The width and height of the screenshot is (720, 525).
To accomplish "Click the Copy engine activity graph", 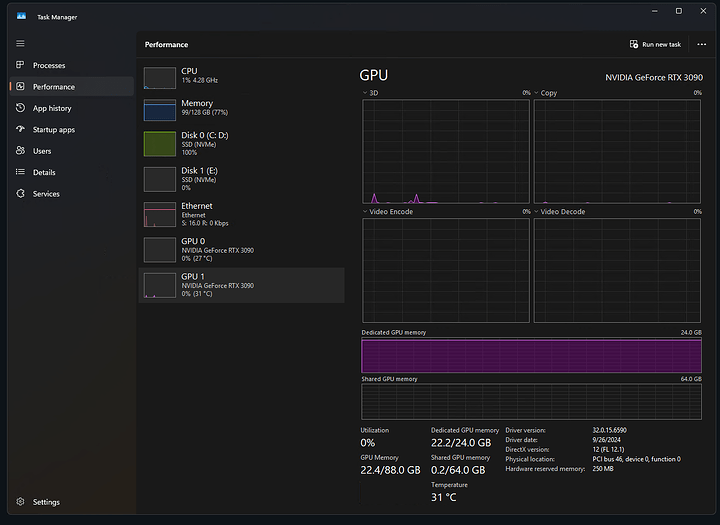I will coord(617,151).
